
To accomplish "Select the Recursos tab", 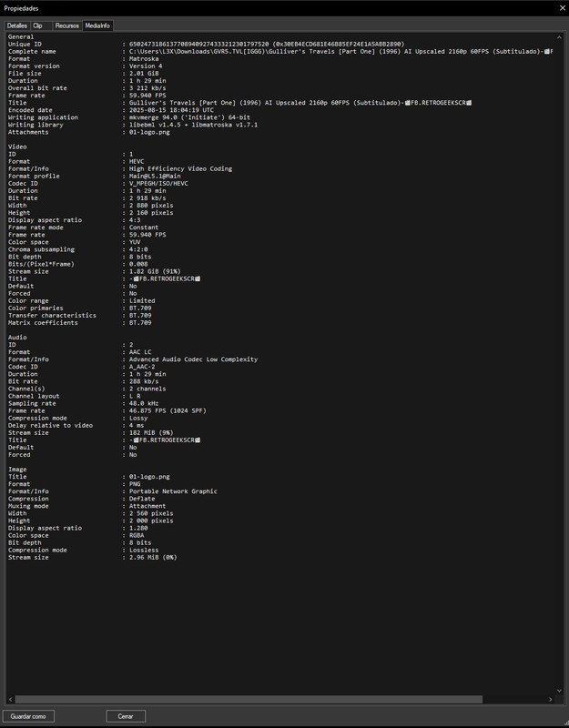I will tap(66, 25).
